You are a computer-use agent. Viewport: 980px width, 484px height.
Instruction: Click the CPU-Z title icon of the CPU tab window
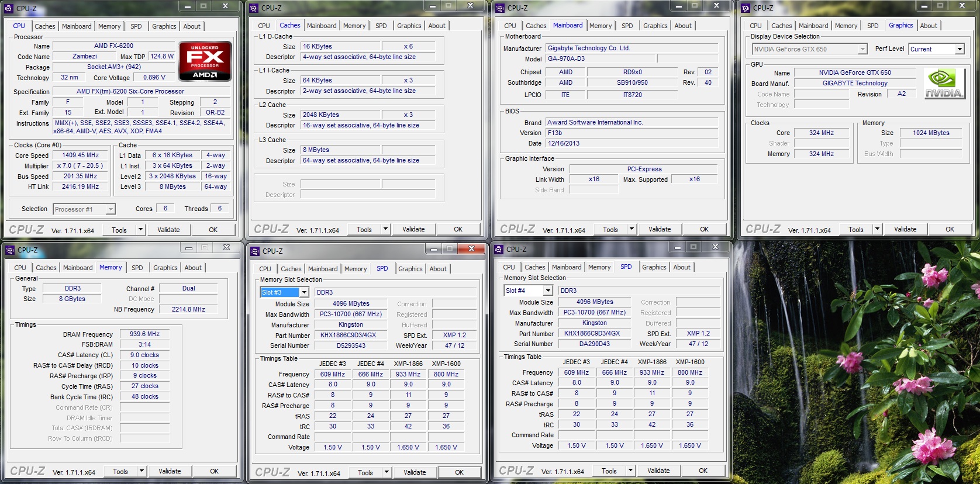(9, 9)
